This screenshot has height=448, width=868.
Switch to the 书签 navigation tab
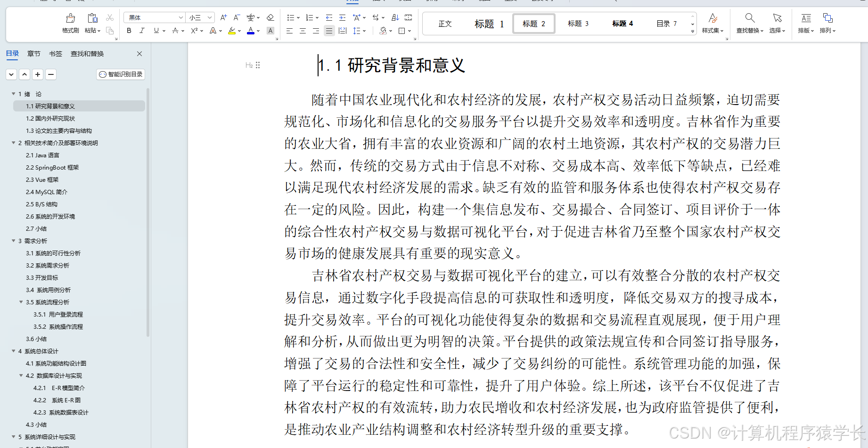click(56, 54)
